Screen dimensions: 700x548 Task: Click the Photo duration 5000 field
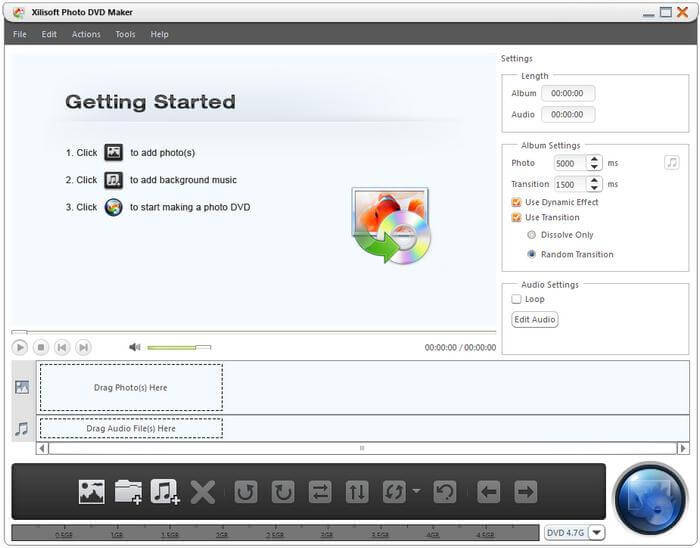570,163
